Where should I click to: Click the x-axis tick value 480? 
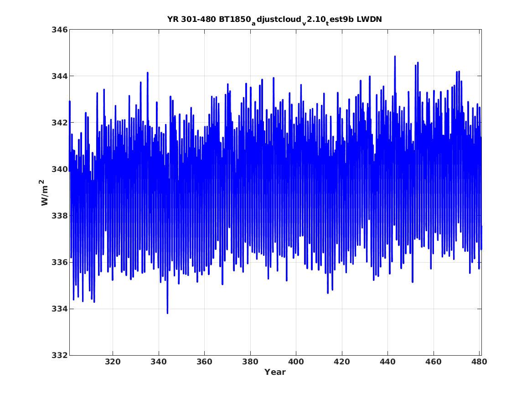[x=479, y=362]
